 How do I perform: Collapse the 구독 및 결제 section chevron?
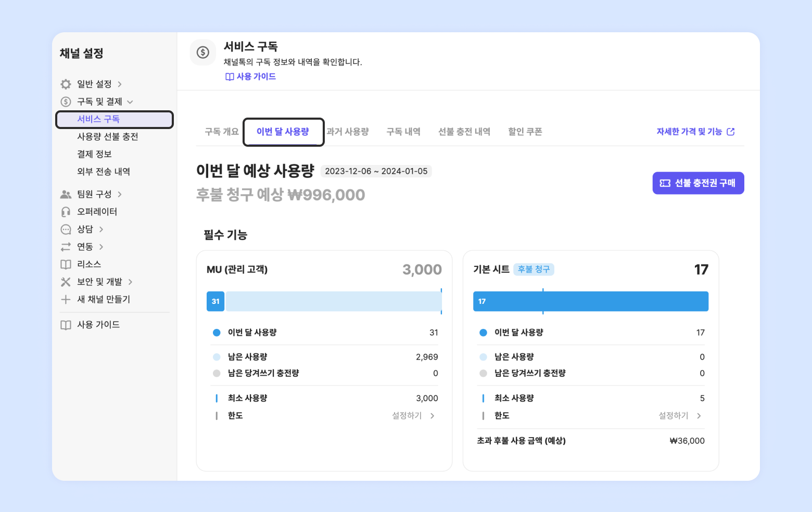(130, 102)
